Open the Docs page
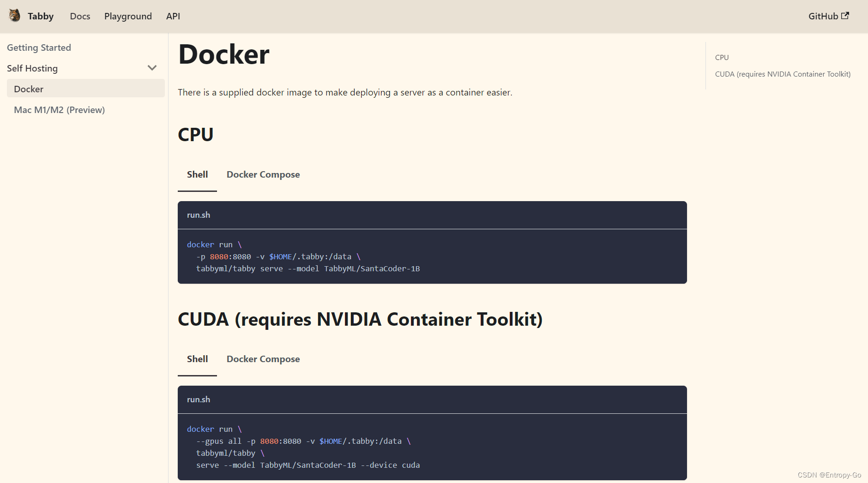This screenshot has height=483, width=868. pos(80,16)
